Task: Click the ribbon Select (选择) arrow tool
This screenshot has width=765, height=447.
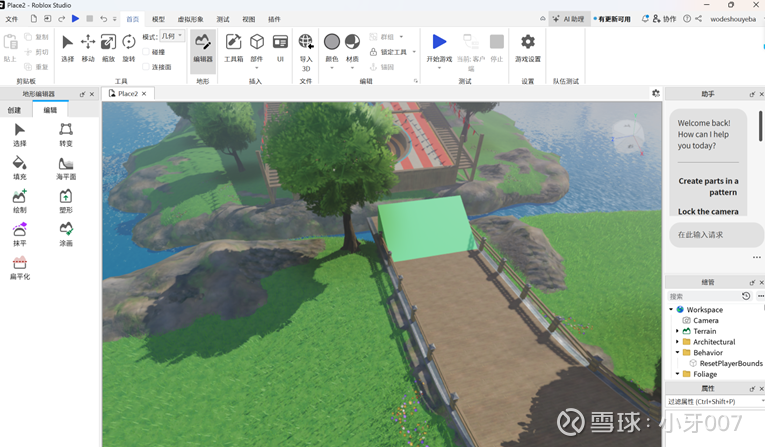Action: tap(67, 48)
